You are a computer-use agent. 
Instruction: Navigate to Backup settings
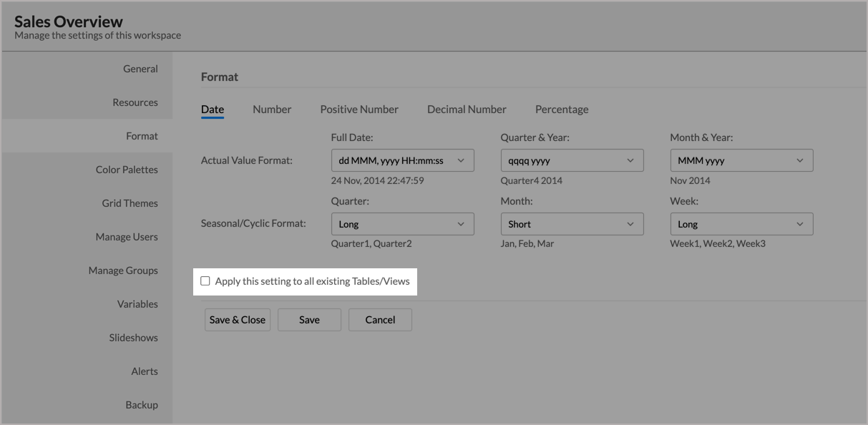[x=142, y=405]
